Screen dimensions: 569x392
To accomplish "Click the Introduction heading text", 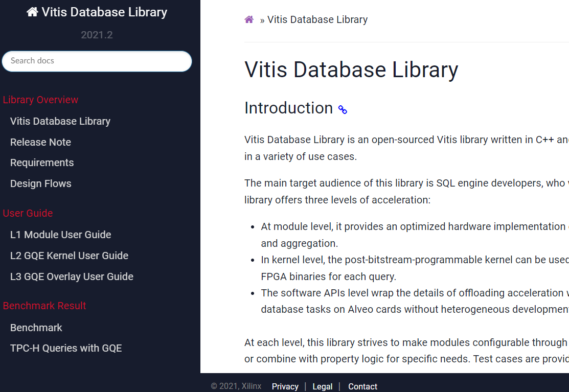I will [x=289, y=108].
